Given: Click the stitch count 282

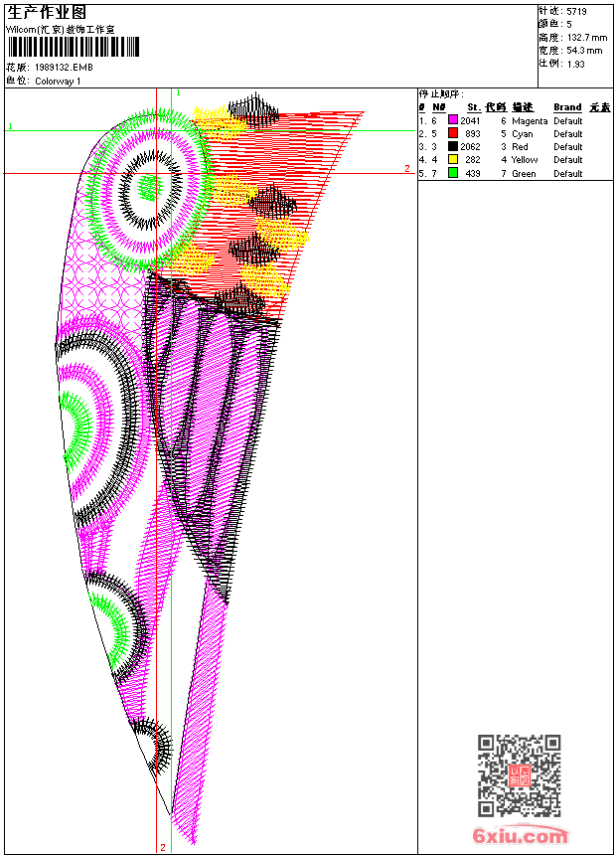Looking at the screenshot, I should pos(473,160).
